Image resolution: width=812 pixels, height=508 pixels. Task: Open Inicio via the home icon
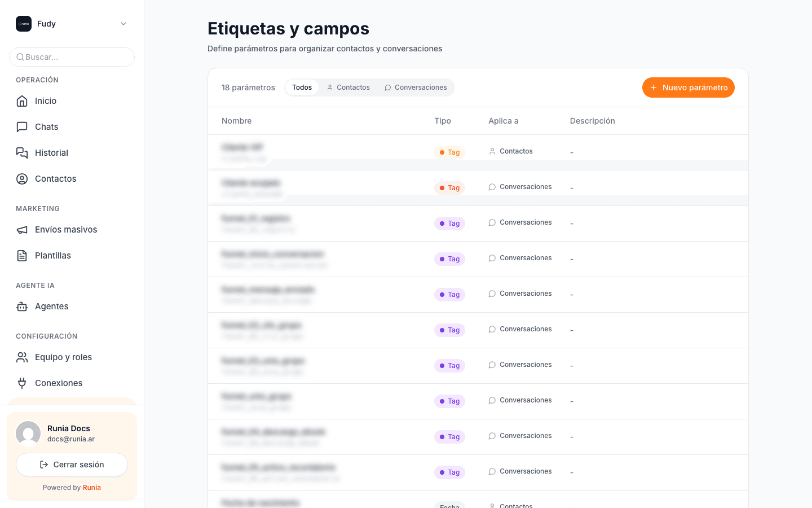(x=22, y=101)
